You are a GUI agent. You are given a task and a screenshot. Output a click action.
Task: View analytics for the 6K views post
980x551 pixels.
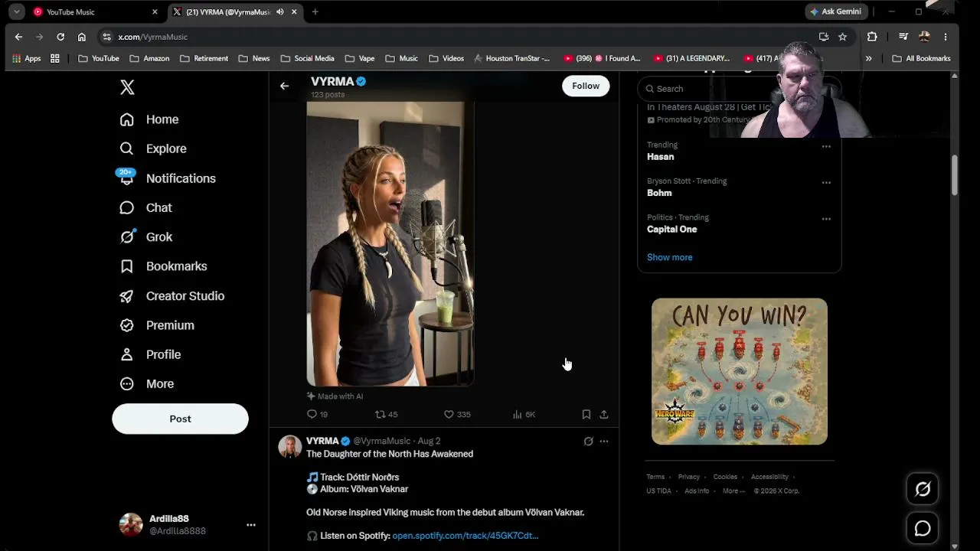click(524, 414)
